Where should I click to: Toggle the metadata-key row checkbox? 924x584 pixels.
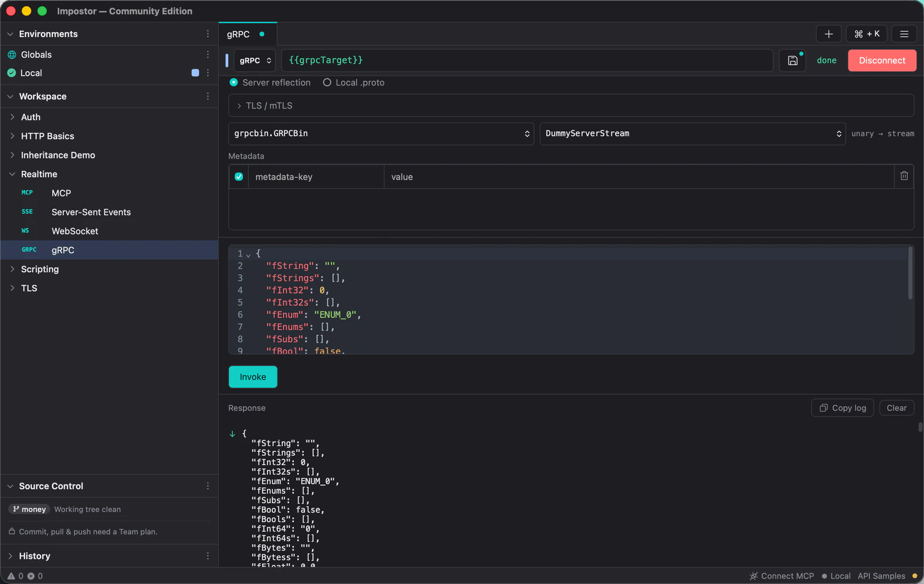click(239, 177)
